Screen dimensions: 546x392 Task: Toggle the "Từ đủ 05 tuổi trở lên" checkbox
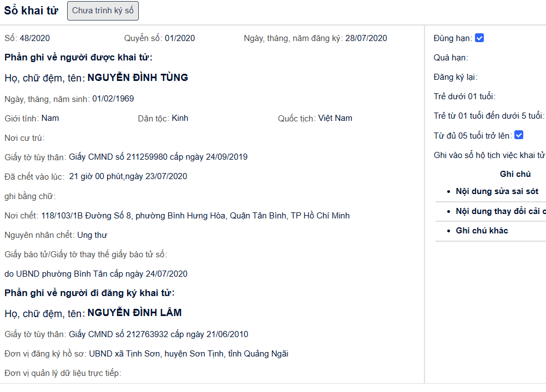point(519,135)
